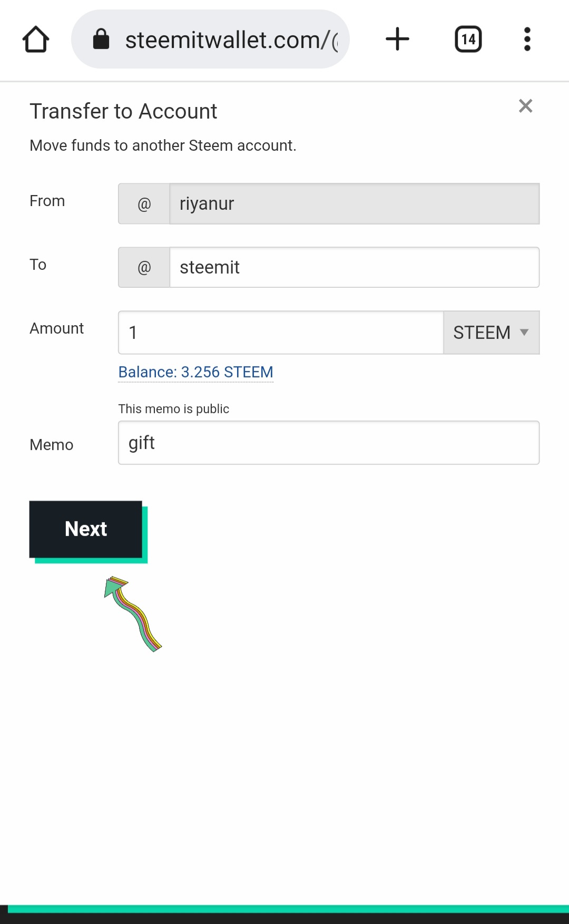Tap the browser home icon
Image resolution: width=569 pixels, height=924 pixels.
36,40
